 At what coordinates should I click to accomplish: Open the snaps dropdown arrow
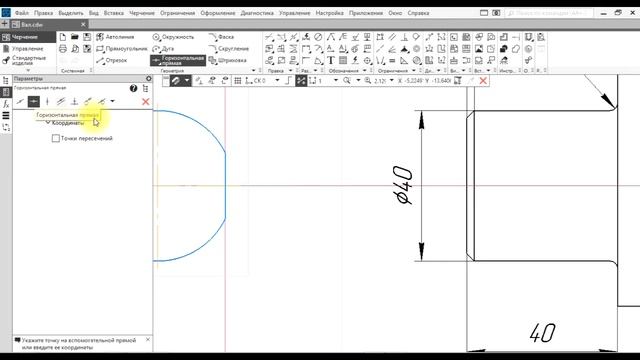[187, 81]
